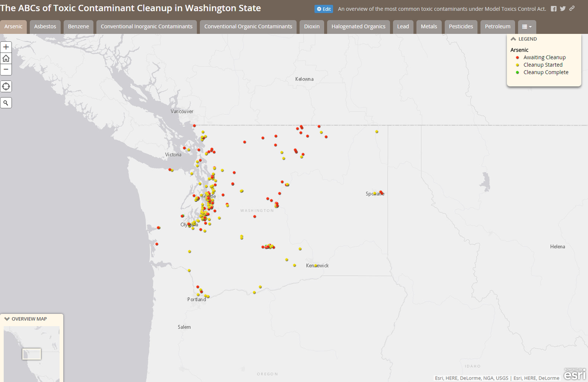View the Halogenated Organics tab

coord(358,26)
